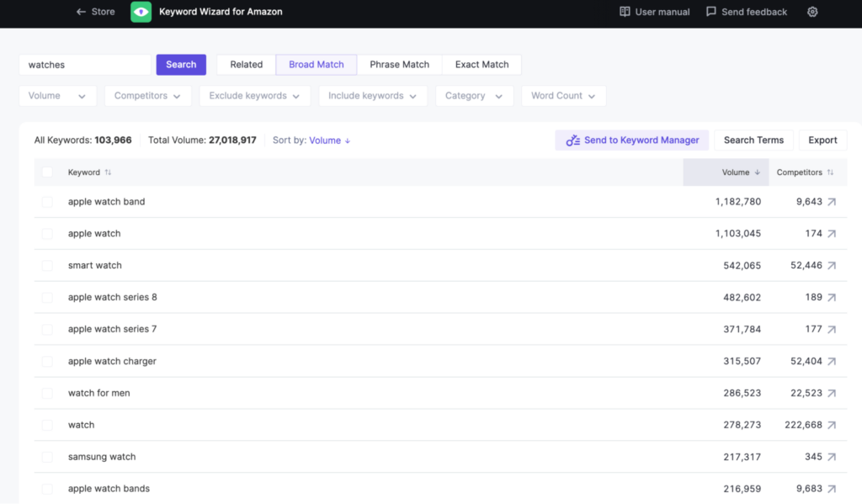862x504 pixels.
Task: Click the Total Volume 27,018,917 text
Action: coord(202,141)
